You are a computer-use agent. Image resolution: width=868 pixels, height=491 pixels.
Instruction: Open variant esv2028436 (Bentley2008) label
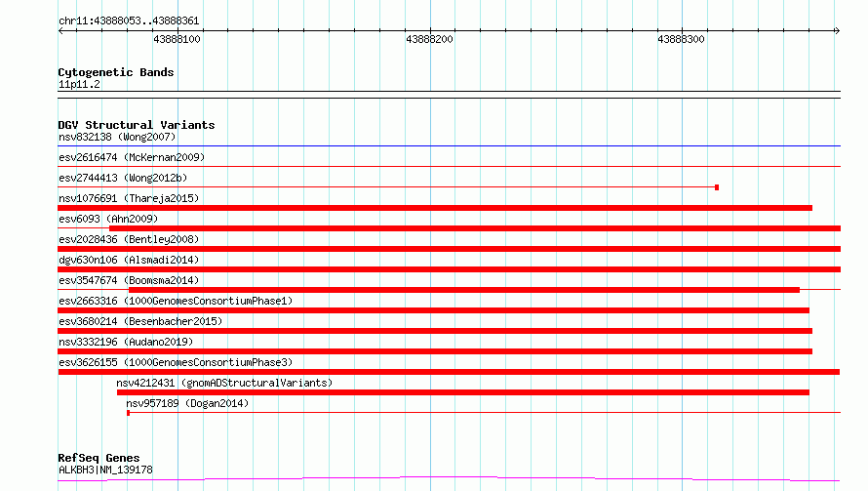[129, 239]
